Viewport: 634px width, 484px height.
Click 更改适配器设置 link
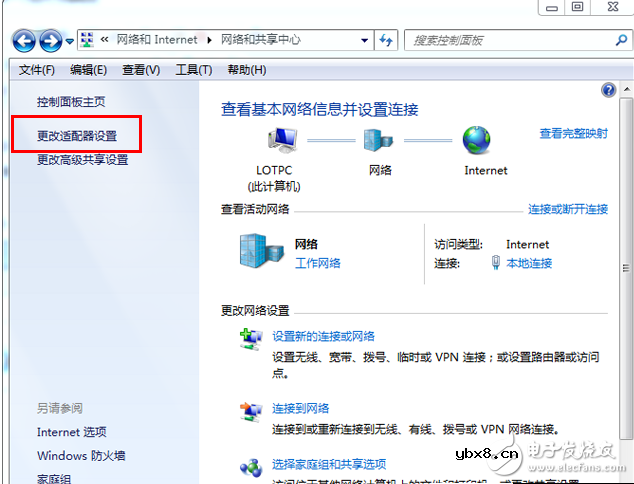click(77, 136)
